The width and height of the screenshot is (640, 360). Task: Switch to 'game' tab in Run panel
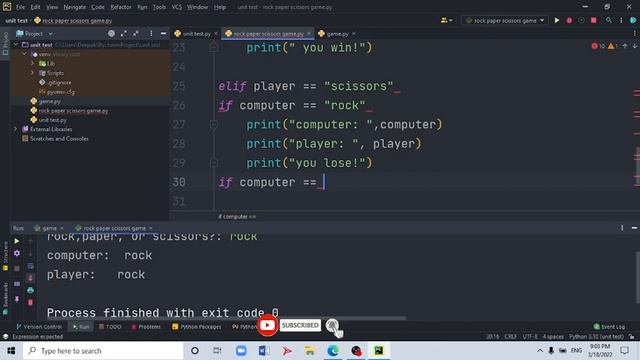49,228
